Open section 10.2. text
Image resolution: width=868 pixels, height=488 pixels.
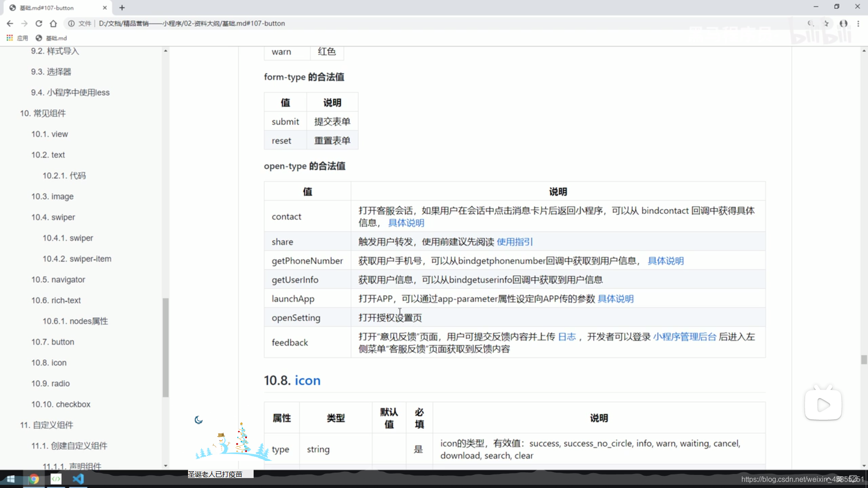pyautogui.click(x=48, y=155)
